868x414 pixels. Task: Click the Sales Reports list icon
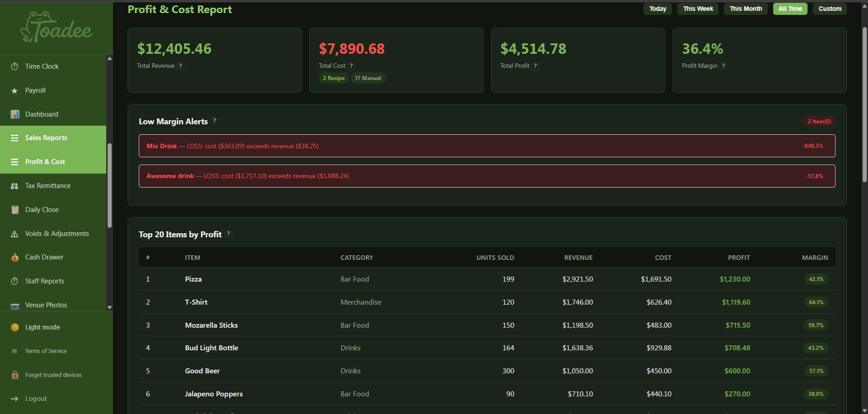coord(14,138)
